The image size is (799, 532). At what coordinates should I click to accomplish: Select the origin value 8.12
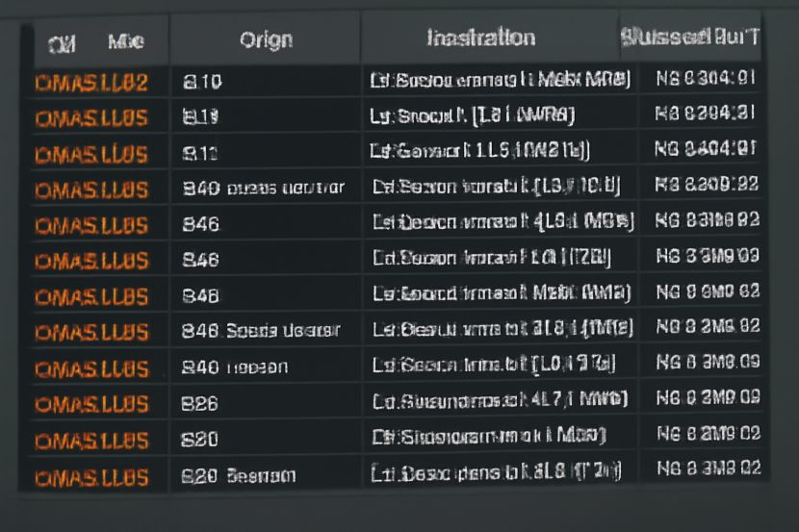point(200,153)
